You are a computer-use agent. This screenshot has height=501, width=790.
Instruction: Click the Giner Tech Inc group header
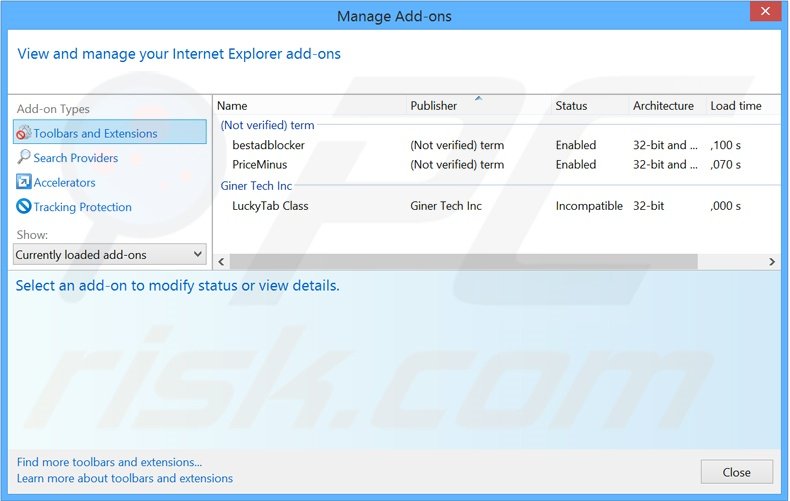pos(256,186)
